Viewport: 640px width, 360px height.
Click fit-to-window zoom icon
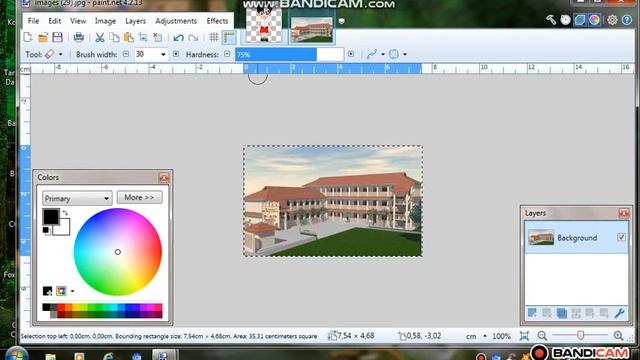coord(524,336)
